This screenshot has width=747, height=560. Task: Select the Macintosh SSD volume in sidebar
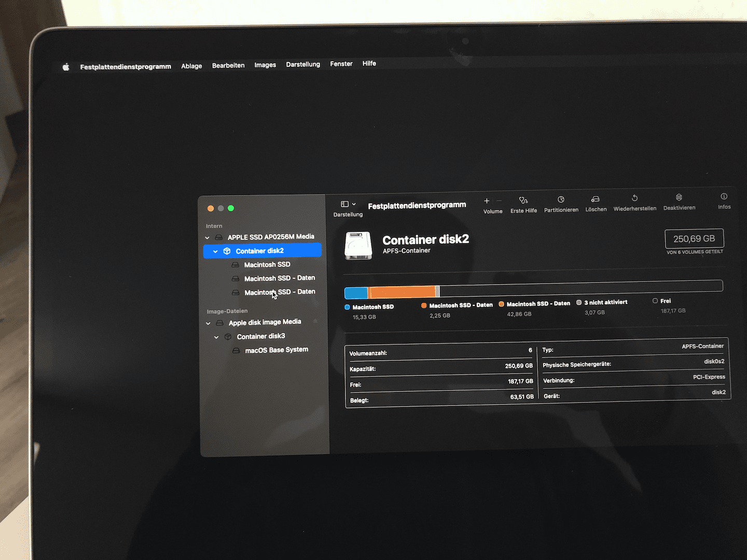coord(267,264)
